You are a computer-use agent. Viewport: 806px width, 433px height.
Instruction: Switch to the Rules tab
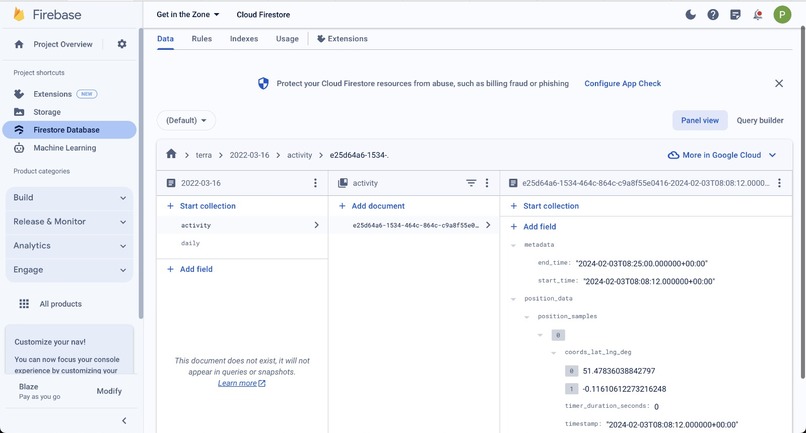click(201, 39)
